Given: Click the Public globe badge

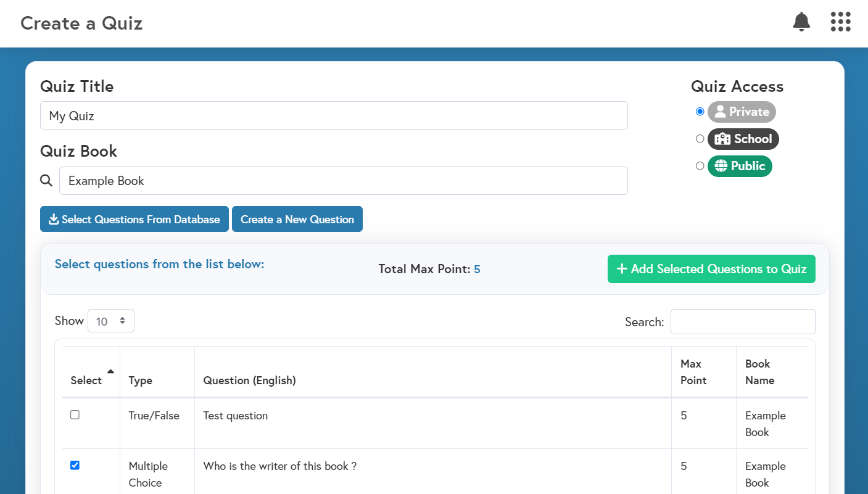Looking at the screenshot, I should (739, 166).
